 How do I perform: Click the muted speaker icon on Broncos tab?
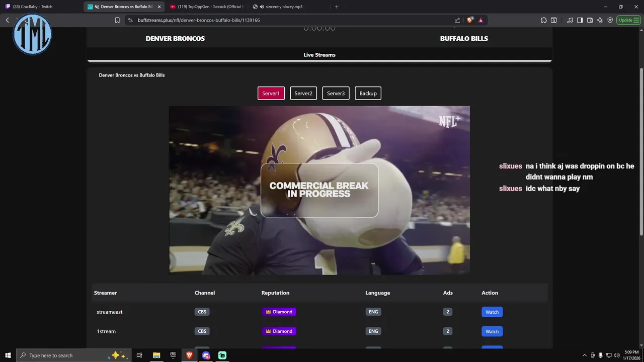pyautogui.click(x=97, y=7)
